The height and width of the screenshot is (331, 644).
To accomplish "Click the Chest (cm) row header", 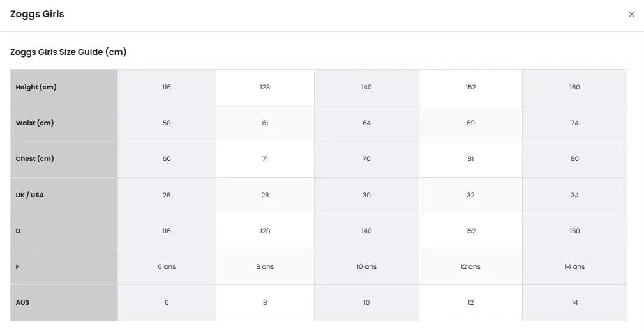I will pos(64,158).
